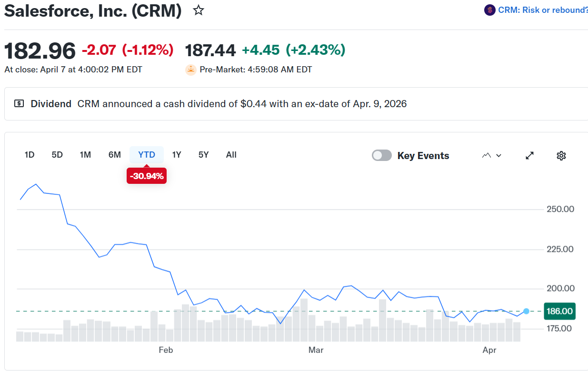Open 'CRM: Risk or rebound?' link
This screenshot has height=371, width=588.
coord(543,10)
